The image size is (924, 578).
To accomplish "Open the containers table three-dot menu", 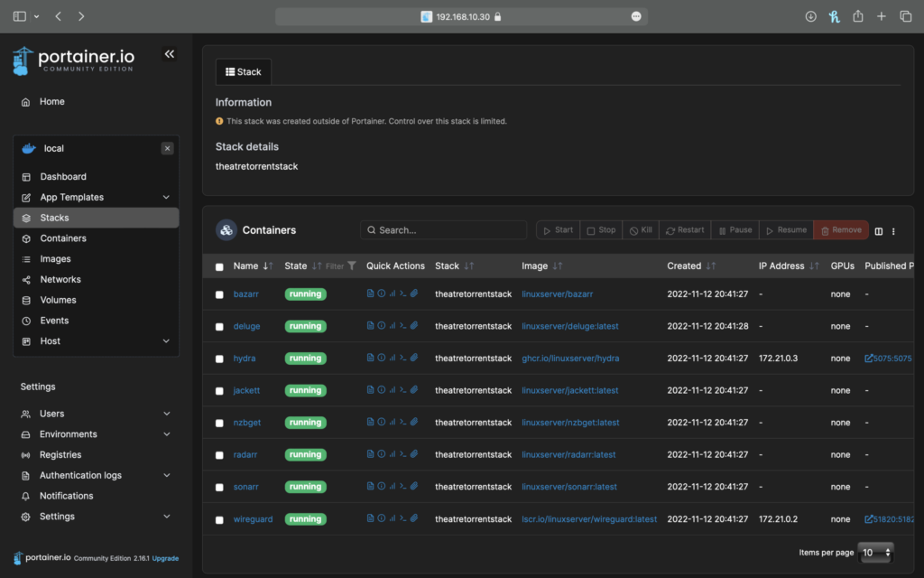I will click(x=893, y=231).
